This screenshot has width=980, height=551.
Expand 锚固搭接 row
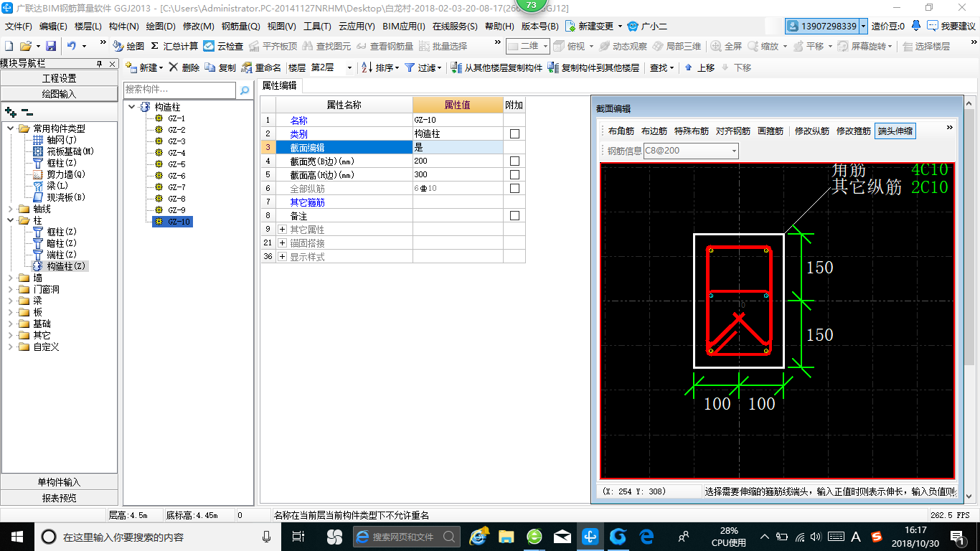coord(282,243)
